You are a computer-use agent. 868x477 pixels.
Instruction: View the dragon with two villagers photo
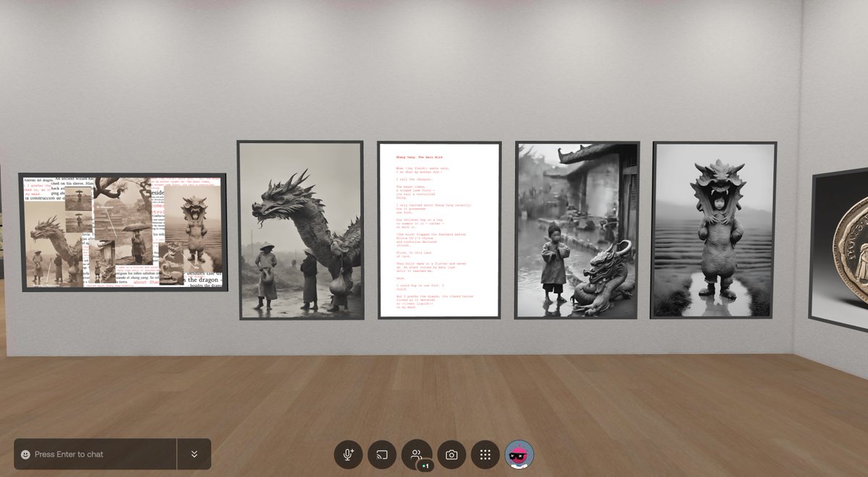pyautogui.click(x=301, y=230)
